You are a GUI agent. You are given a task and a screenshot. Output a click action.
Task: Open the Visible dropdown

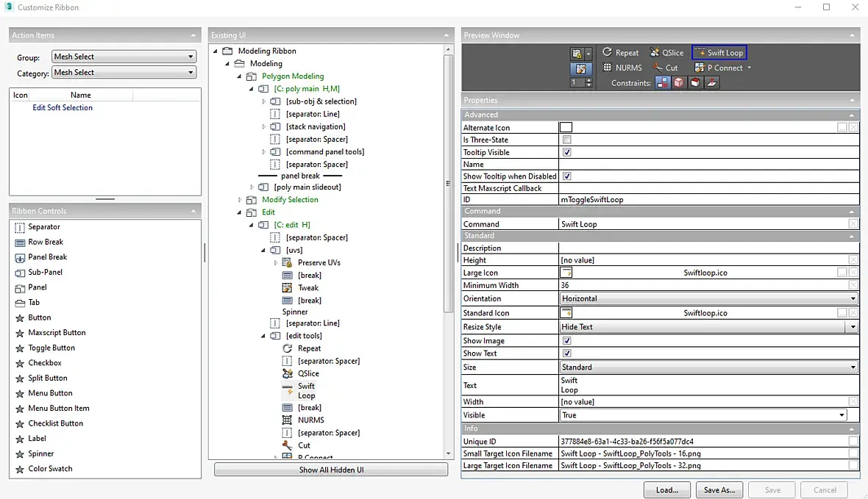pos(703,415)
